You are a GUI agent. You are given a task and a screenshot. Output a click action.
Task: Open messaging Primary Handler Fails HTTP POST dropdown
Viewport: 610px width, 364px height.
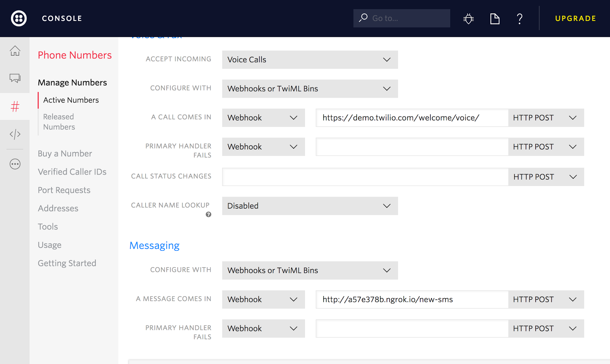coord(546,329)
